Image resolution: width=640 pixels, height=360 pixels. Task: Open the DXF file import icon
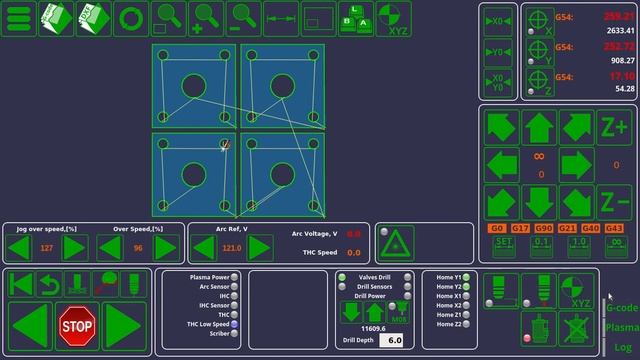pyautogui.click(x=94, y=19)
